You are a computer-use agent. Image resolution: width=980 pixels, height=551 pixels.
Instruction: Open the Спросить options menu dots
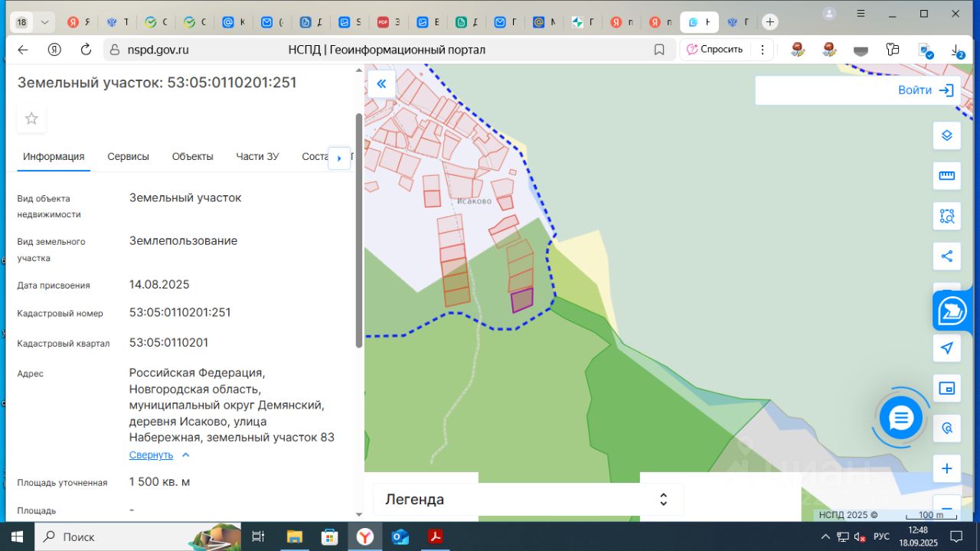[x=762, y=50]
